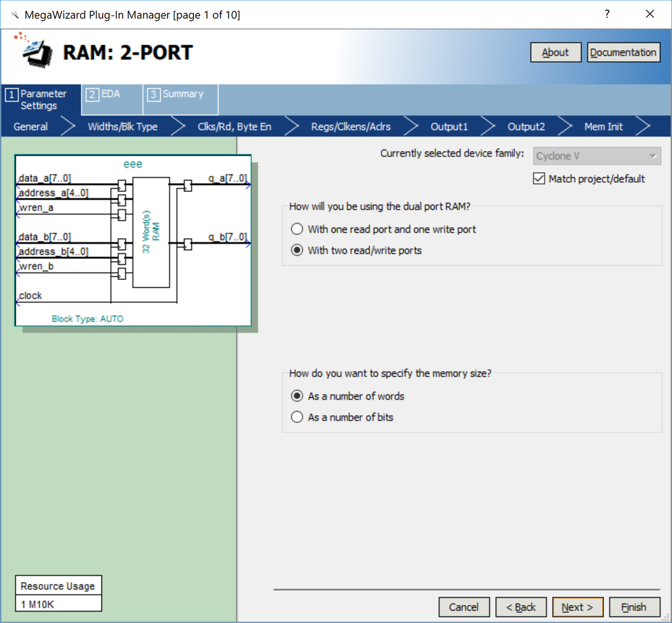This screenshot has height=623, width=672.
Task: Click the Resource Usage label
Action: (x=58, y=586)
